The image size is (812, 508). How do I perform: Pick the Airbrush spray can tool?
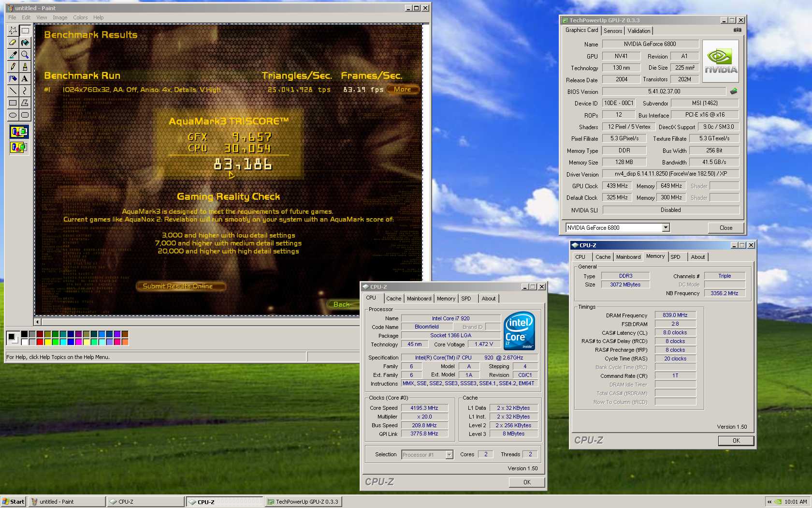coord(13,79)
